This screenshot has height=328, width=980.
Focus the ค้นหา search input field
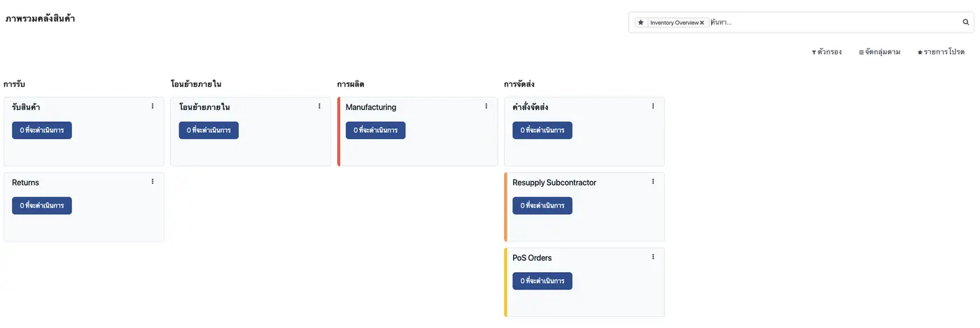834,22
